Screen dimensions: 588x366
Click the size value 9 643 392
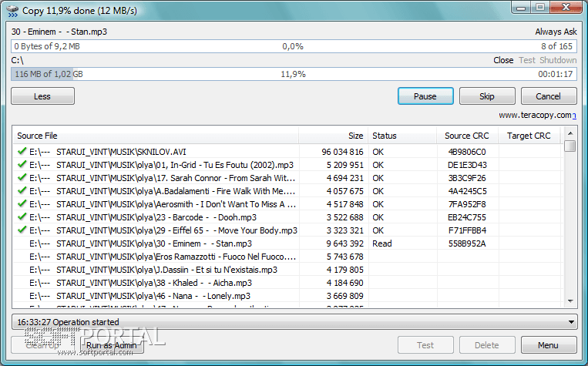344,243
